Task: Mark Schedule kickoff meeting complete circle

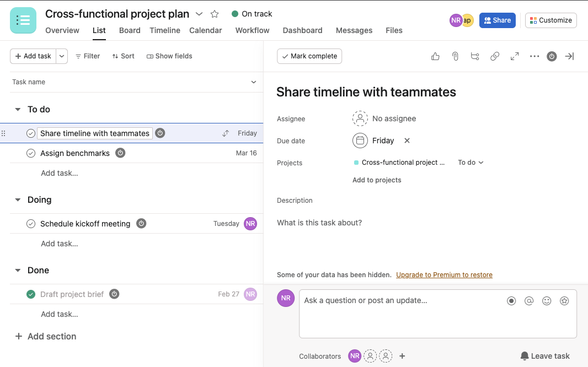Action: coord(31,224)
